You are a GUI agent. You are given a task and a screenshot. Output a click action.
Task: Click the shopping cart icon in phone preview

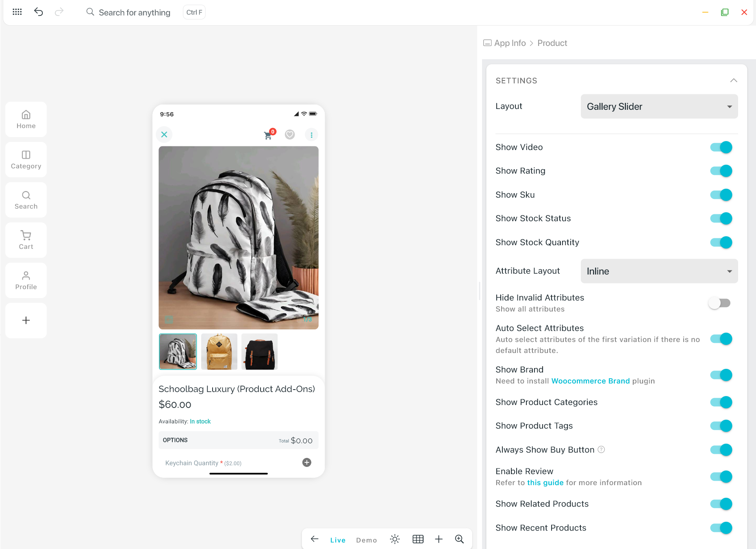click(268, 135)
